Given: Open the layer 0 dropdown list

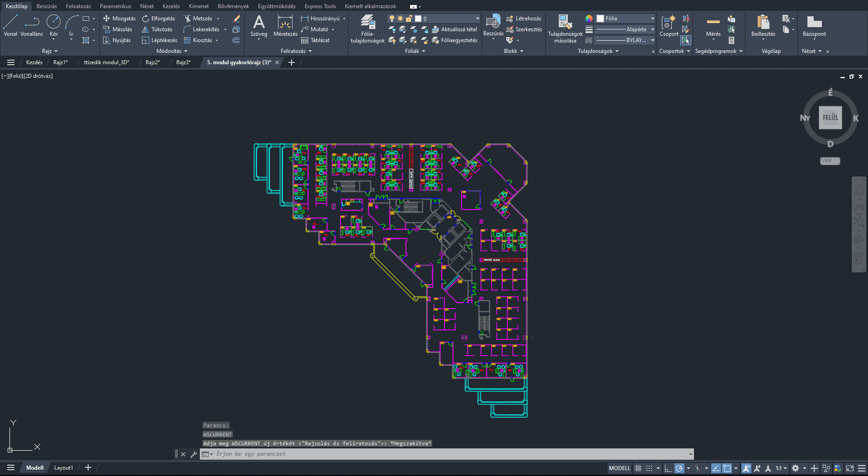Looking at the screenshot, I should click(477, 19).
